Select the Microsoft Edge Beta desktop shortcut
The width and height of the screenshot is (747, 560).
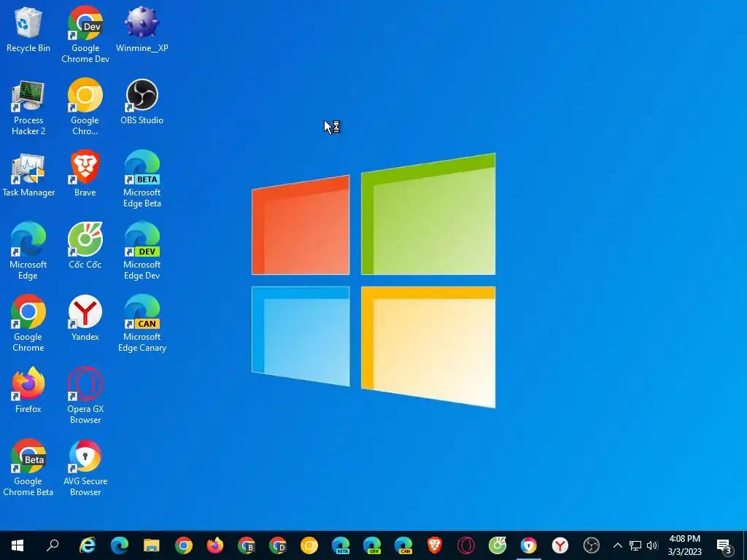(x=142, y=179)
